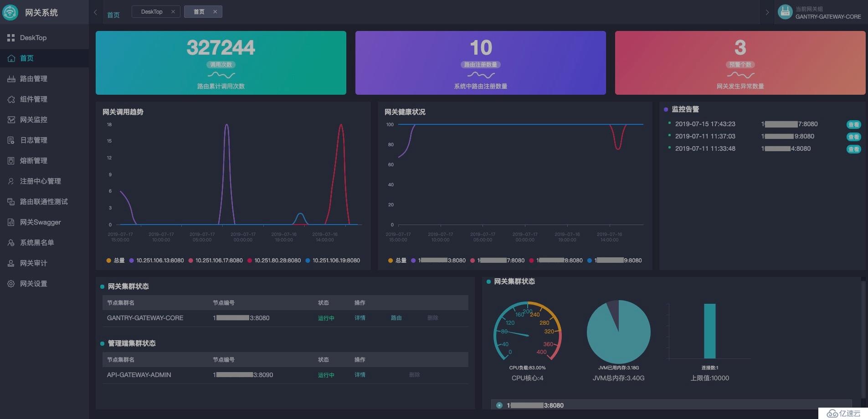Click the 组件管理 puzzle icon

11,99
